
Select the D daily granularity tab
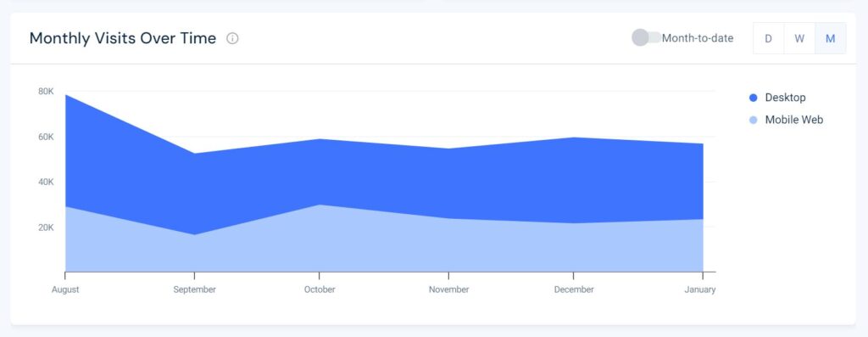point(768,38)
